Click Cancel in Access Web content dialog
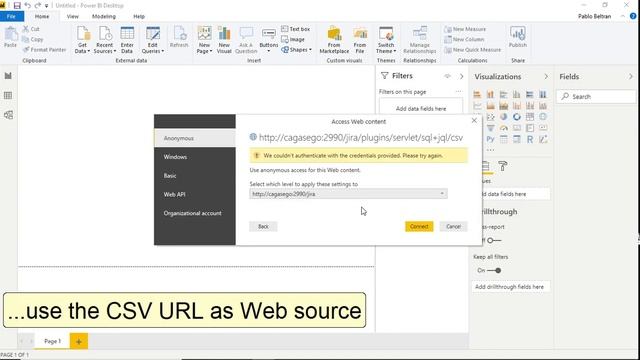This screenshot has width=640, height=360. pyautogui.click(x=453, y=226)
